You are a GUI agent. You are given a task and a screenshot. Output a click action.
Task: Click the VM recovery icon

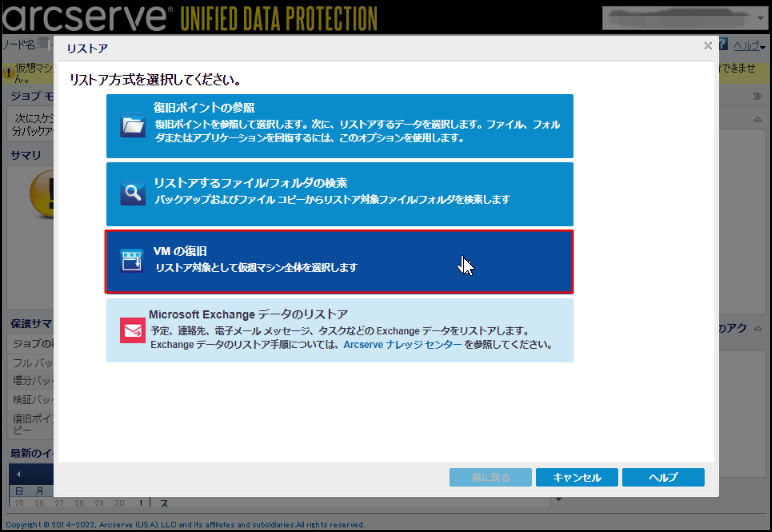tap(132, 261)
